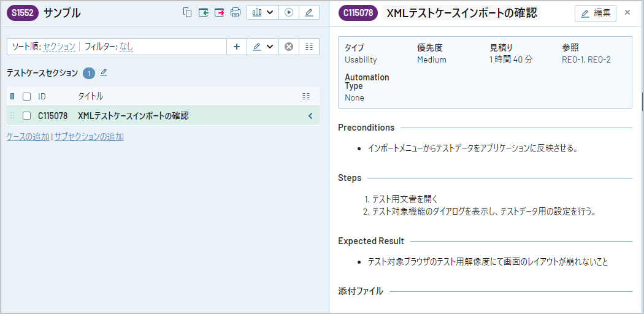This screenshot has width=644, height=314.
Task: Click the ID column header
Action: point(42,96)
